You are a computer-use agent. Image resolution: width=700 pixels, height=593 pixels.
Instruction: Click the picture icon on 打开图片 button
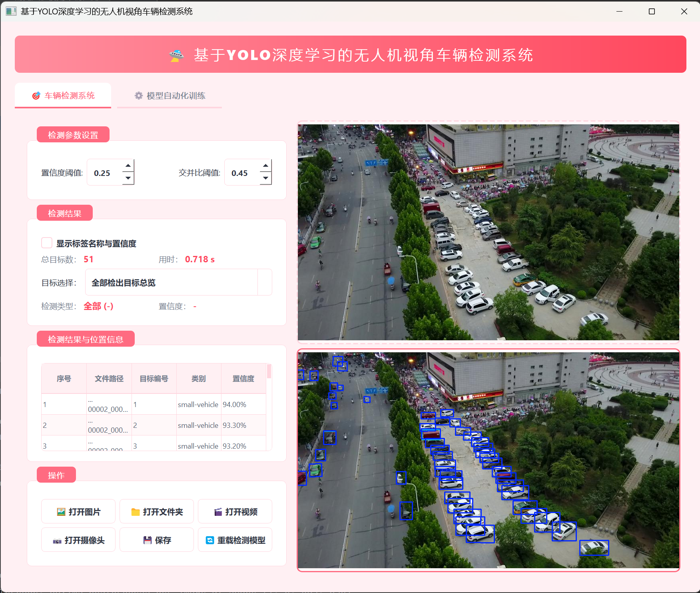[x=61, y=512]
